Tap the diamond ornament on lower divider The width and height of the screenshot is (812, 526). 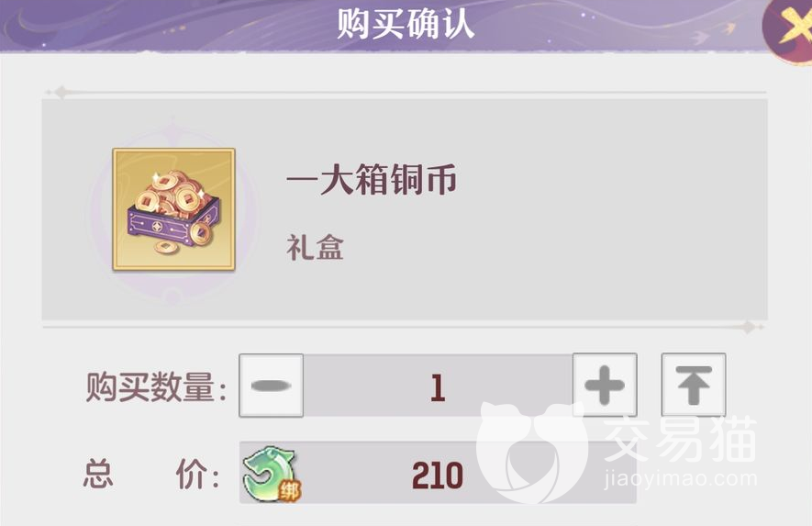(748, 327)
